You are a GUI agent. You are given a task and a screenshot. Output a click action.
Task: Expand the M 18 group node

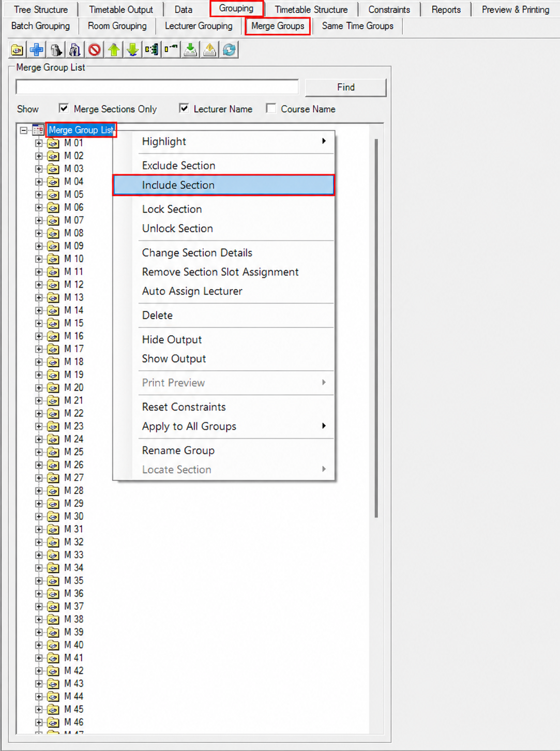point(39,362)
